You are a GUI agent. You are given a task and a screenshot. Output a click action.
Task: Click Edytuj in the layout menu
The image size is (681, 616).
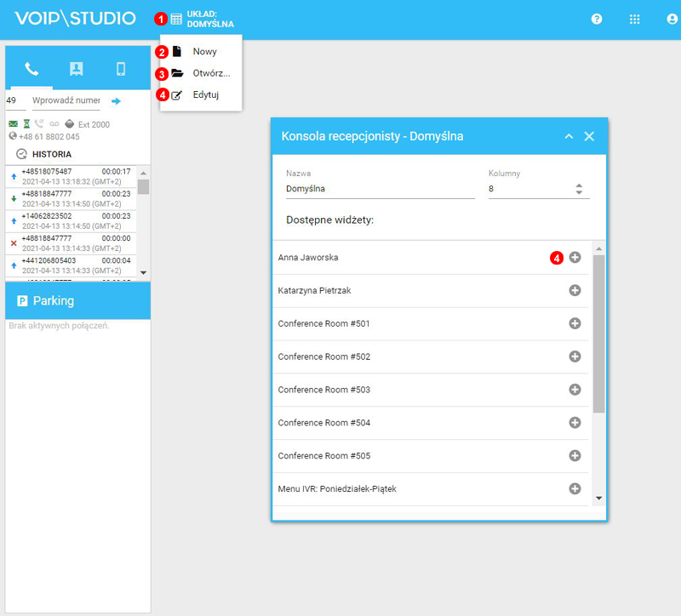(x=205, y=94)
